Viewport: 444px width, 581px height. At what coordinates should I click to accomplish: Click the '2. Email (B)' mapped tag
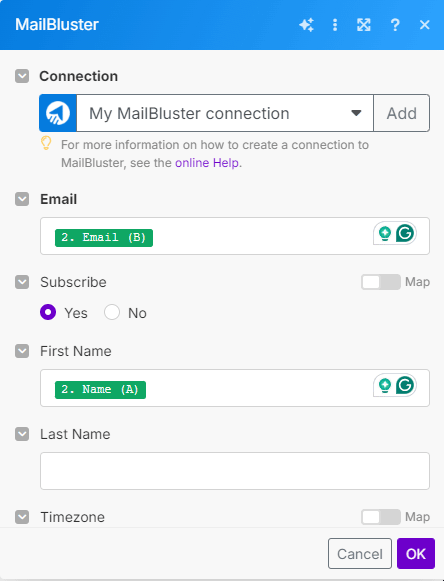click(x=104, y=238)
